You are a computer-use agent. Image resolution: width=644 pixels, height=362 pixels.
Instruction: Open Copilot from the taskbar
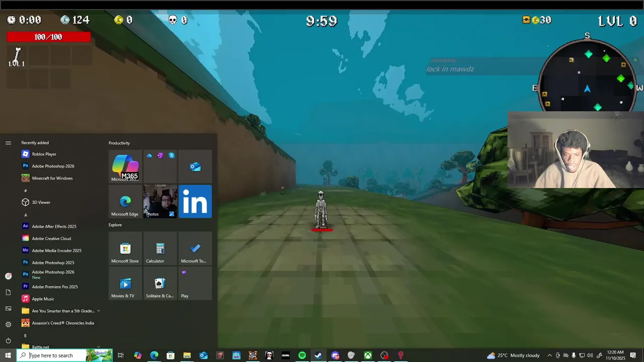[x=137, y=355]
